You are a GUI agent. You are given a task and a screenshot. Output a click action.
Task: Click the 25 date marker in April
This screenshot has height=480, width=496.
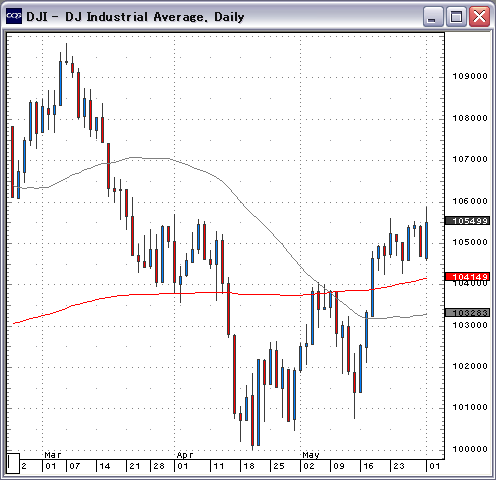click(x=279, y=466)
